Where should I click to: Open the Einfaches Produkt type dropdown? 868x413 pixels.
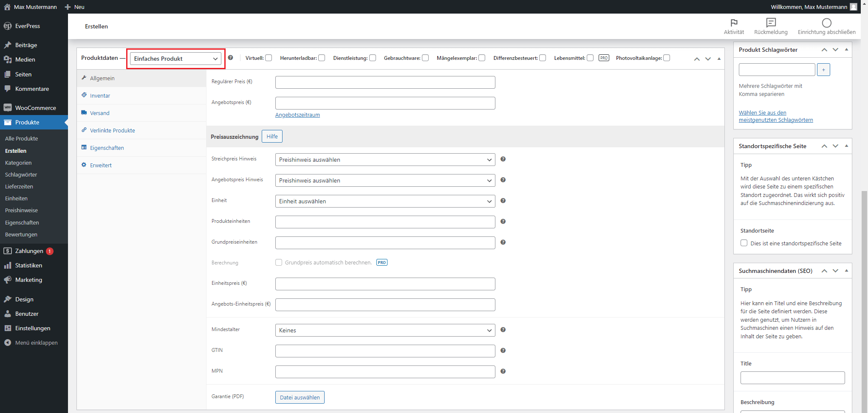pos(175,59)
